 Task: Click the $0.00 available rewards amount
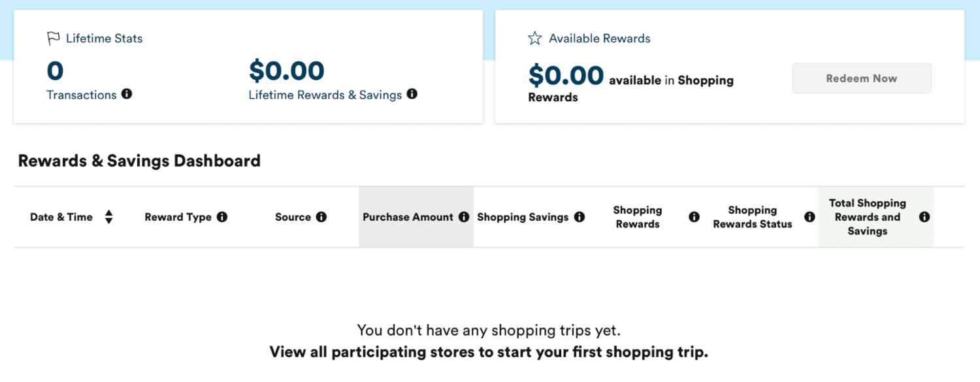pyautogui.click(x=565, y=76)
